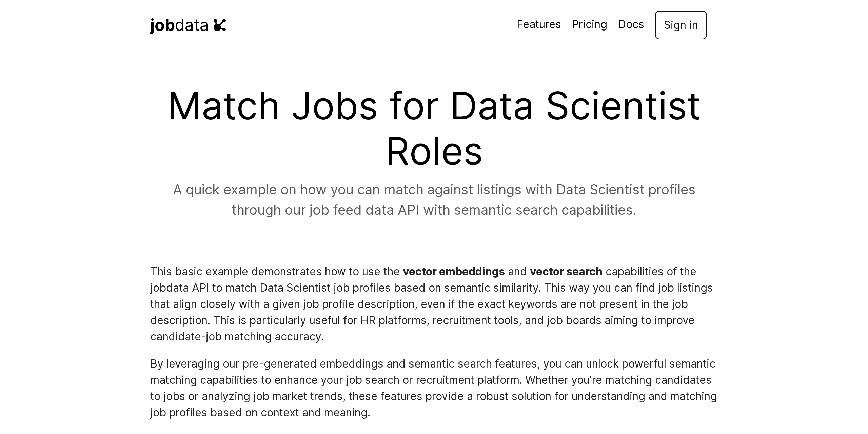Click the Pricing link in the navbar

590,25
